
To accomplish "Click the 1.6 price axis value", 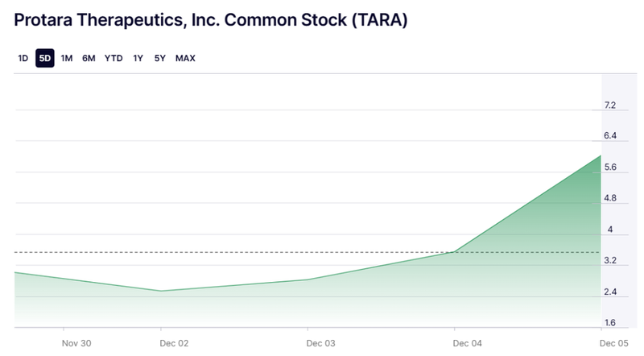I will pos(610,323).
